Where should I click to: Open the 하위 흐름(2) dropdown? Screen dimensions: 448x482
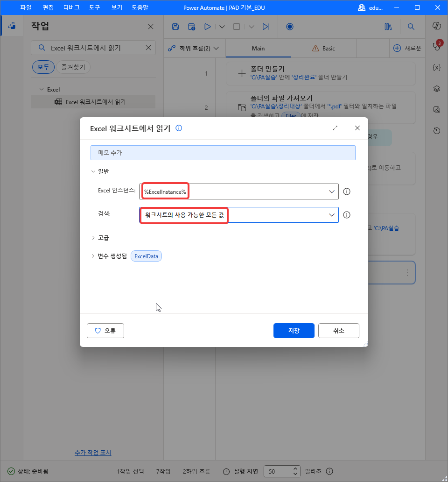194,48
